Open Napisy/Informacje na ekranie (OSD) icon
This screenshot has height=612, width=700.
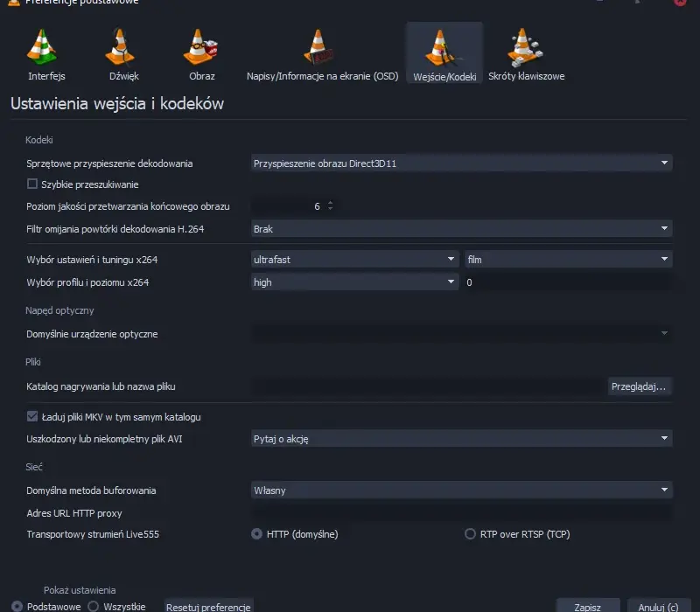[318, 47]
